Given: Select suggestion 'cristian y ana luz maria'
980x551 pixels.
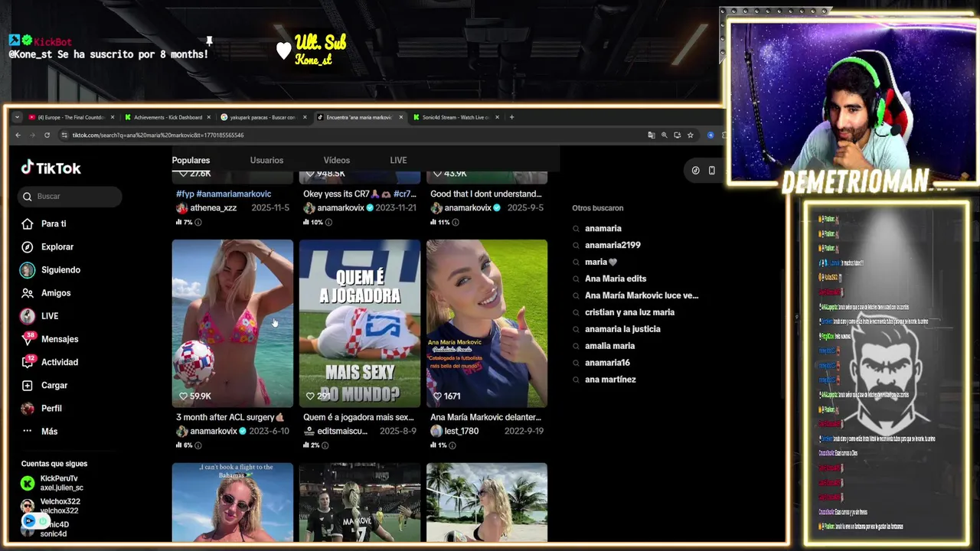Looking at the screenshot, I should (629, 312).
